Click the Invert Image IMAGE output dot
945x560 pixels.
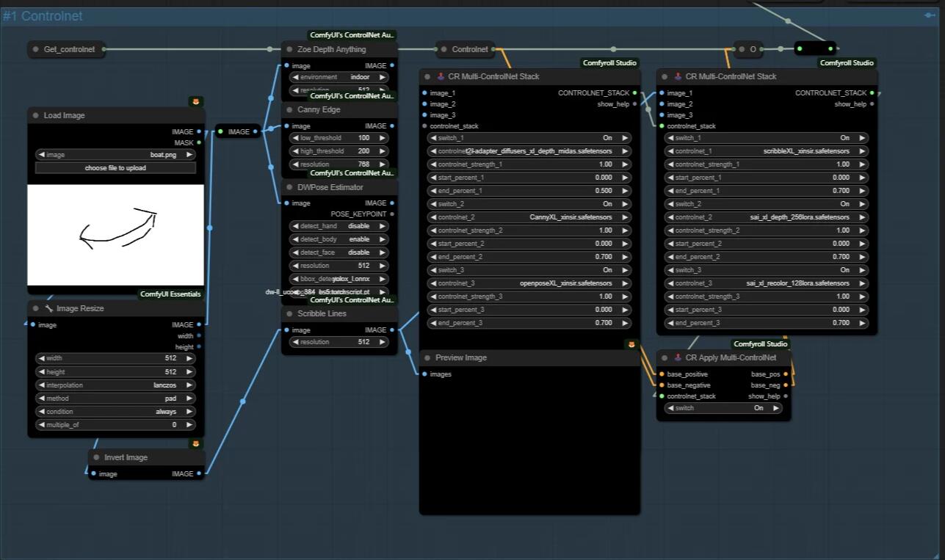click(x=199, y=473)
